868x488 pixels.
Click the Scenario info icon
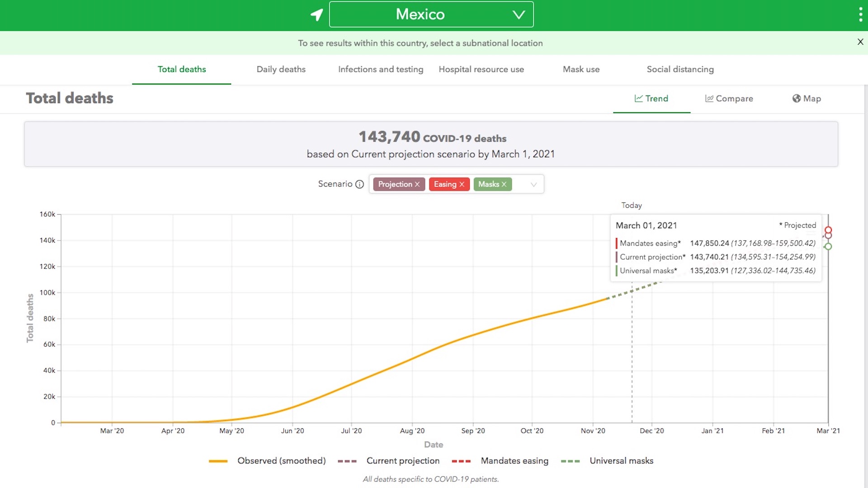click(359, 184)
